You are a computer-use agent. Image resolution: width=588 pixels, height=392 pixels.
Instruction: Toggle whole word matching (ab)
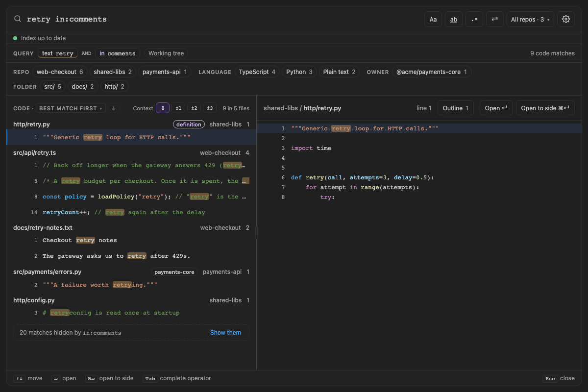[x=454, y=19]
